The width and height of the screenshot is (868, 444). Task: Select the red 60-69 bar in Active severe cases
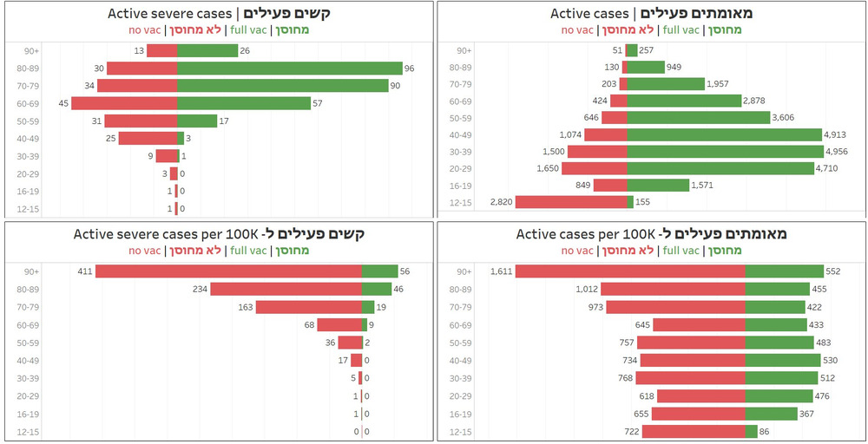124,103
